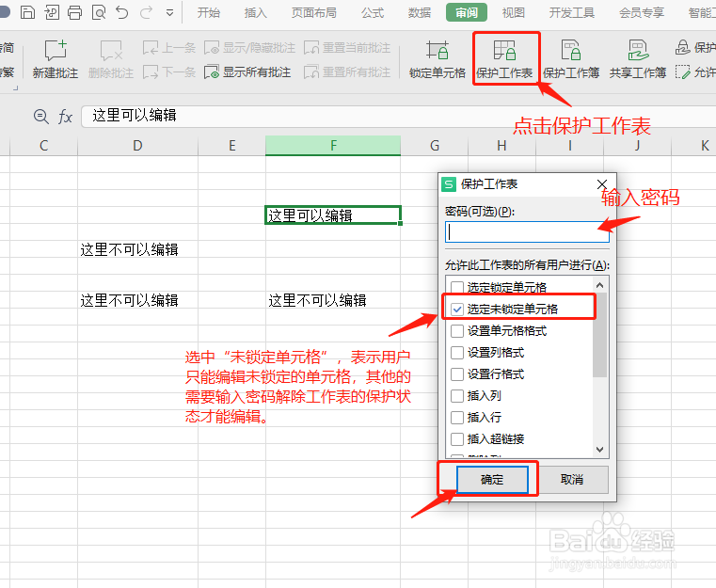Select column F cell 这里不可以编辑
The image size is (716, 588).
pyautogui.click(x=333, y=300)
